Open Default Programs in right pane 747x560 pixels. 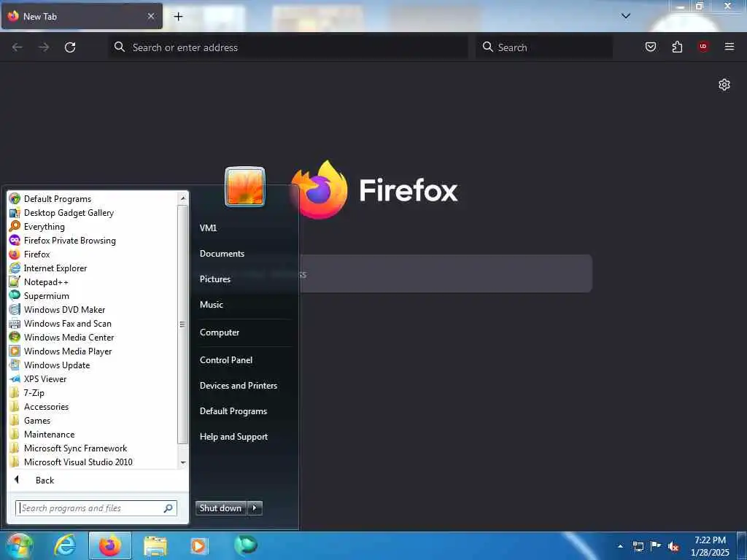233,411
